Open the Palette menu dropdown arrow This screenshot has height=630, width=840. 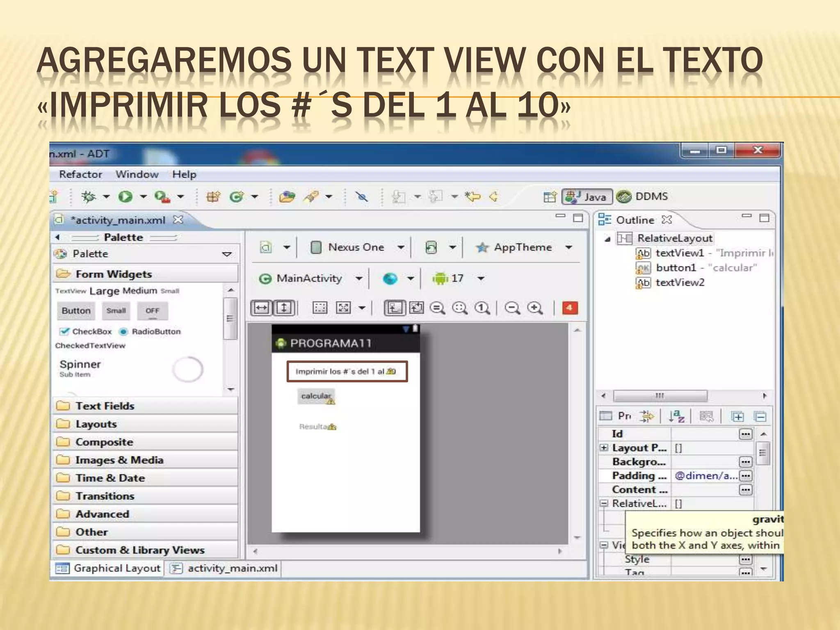pos(227,254)
